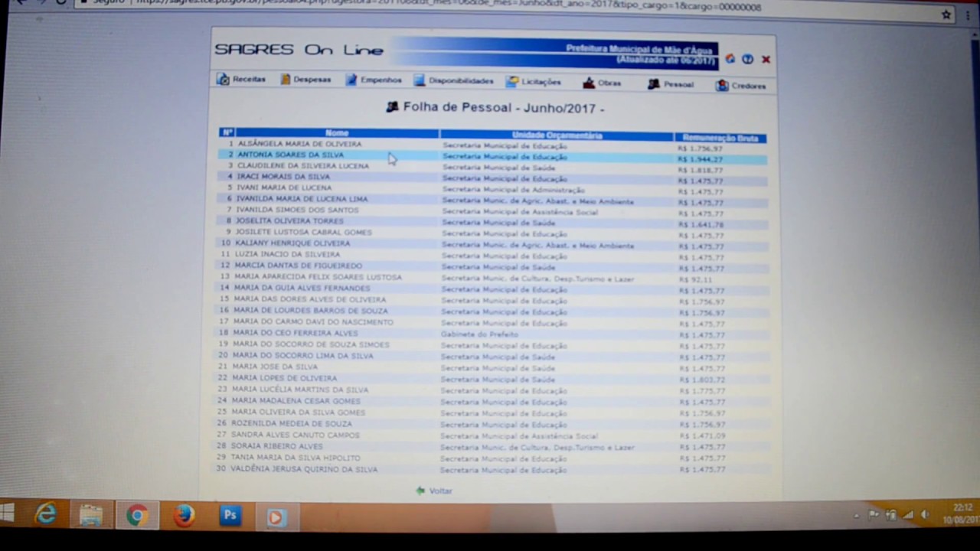Select row JOSILETE LUSTOSA CABRAL GOMES
The height and width of the screenshot is (551, 980).
point(492,234)
